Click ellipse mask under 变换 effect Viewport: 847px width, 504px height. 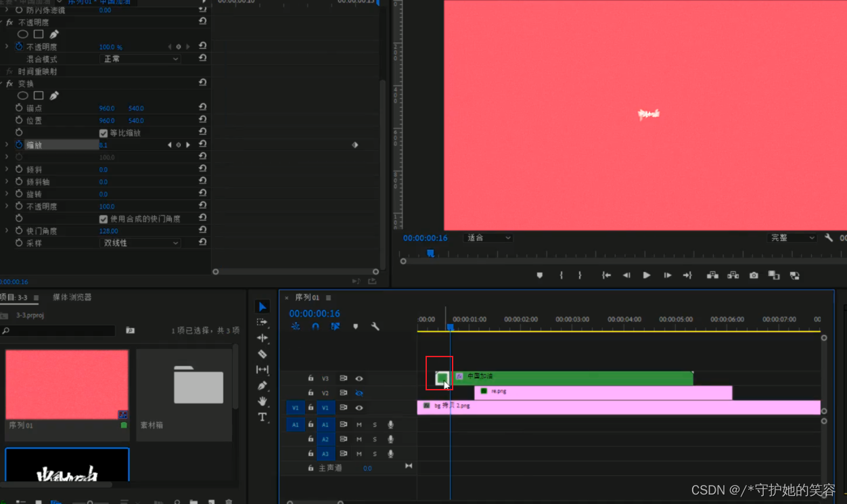point(23,95)
